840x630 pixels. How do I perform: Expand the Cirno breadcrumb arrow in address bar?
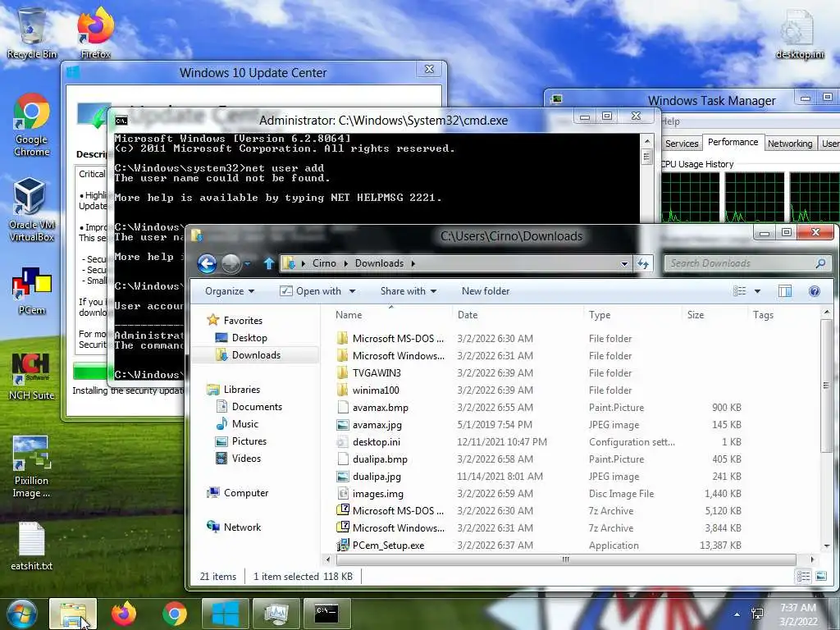coord(345,263)
